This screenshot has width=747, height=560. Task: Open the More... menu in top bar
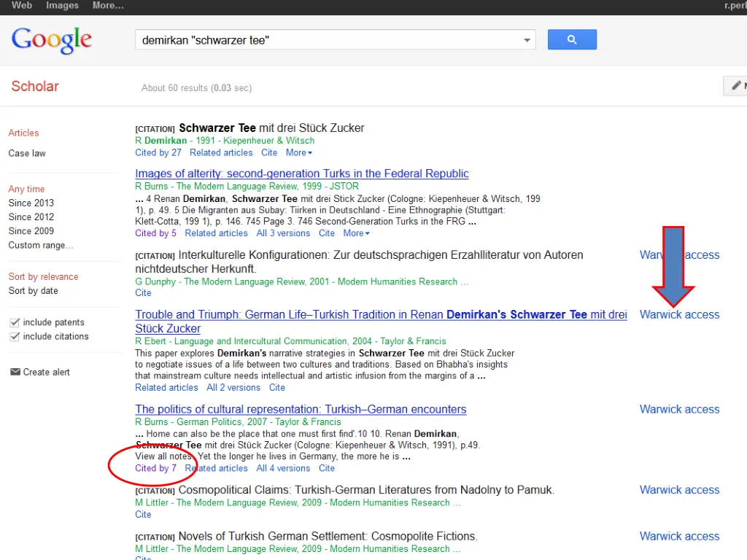coord(108,6)
